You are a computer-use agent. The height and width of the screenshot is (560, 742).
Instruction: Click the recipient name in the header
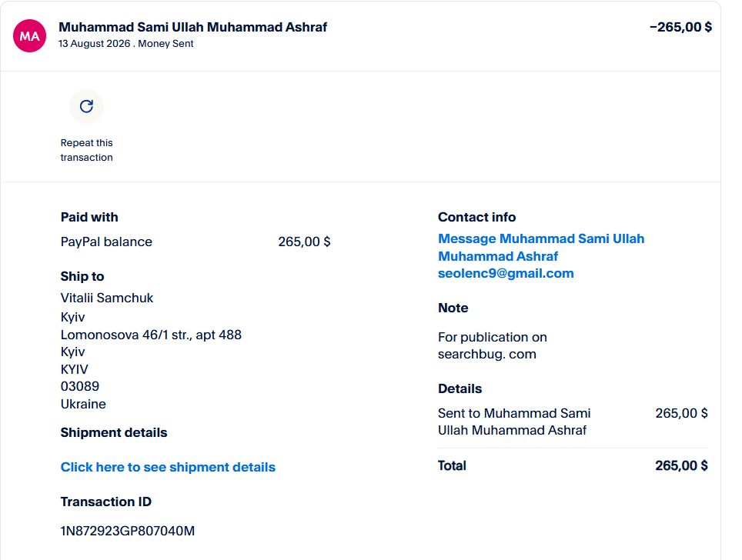coord(192,27)
